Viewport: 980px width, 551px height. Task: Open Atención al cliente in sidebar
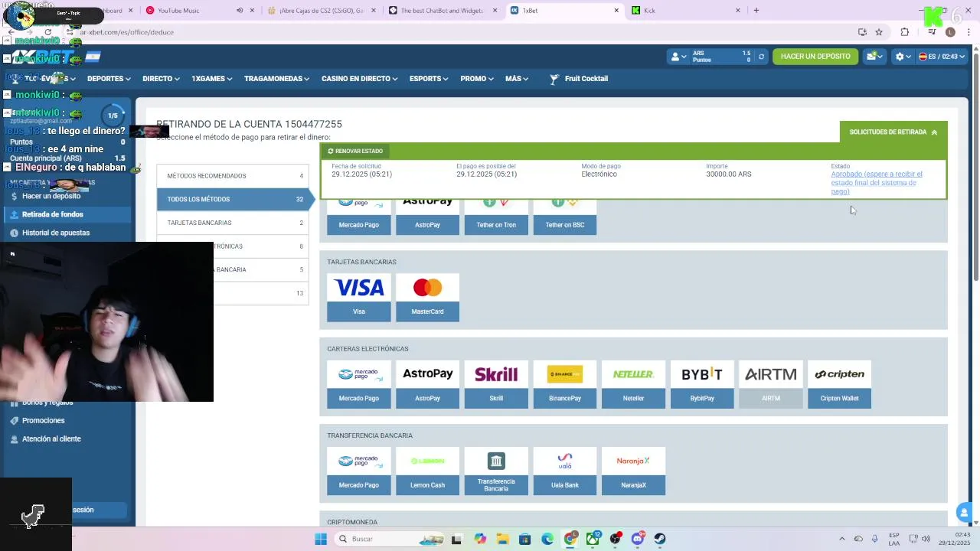51,439
